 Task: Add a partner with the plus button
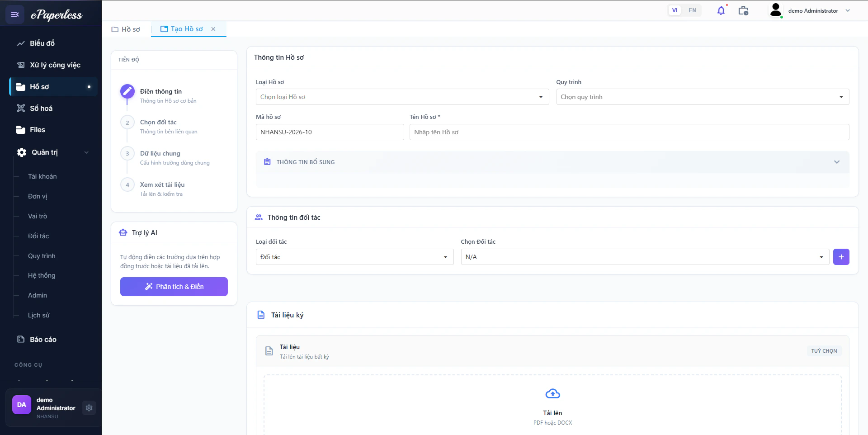pyautogui.click(x=841, y=257)
